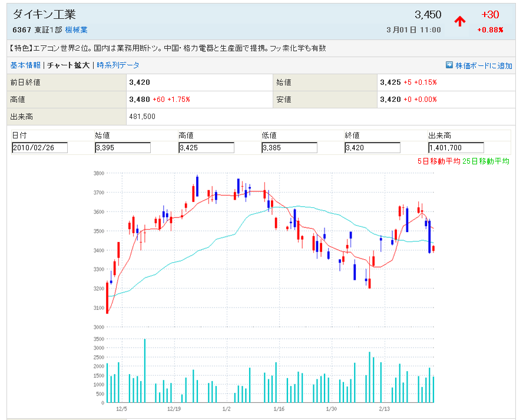Click the 安値 value 3,420 in table
Image resolution: width=523 pixels, height=420 pixels.
[390, 100]
